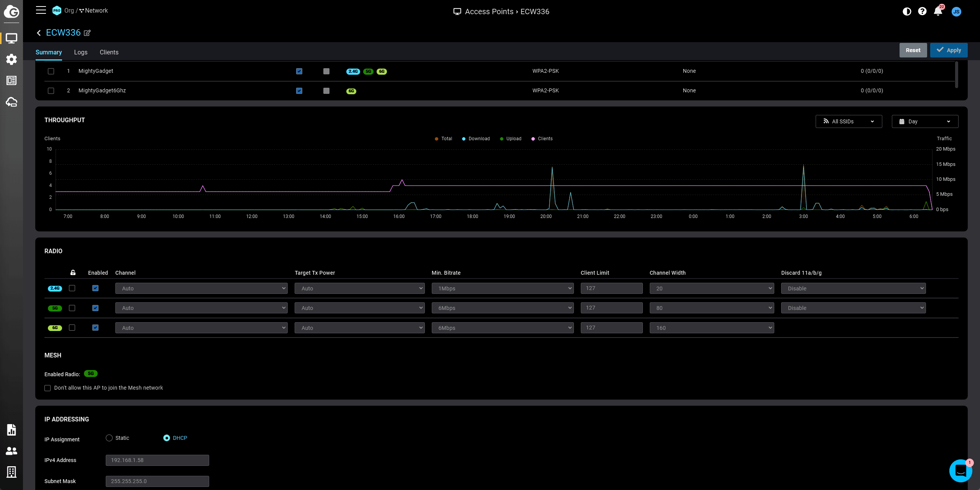This screenshot has height=490, width=980.
Task: Open the reports chart icon in sidebar
Action: click(x=11, y=430)
